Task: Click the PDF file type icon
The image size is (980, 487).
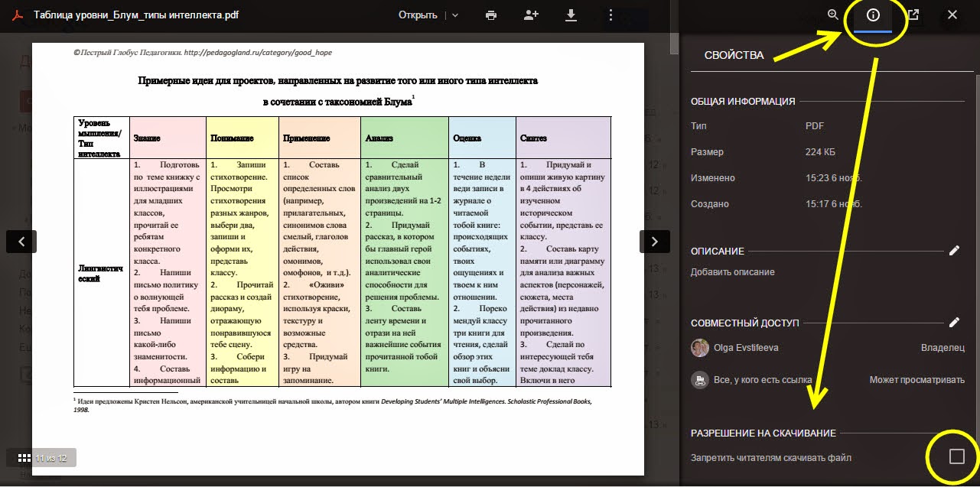Action: pos(18,15)
